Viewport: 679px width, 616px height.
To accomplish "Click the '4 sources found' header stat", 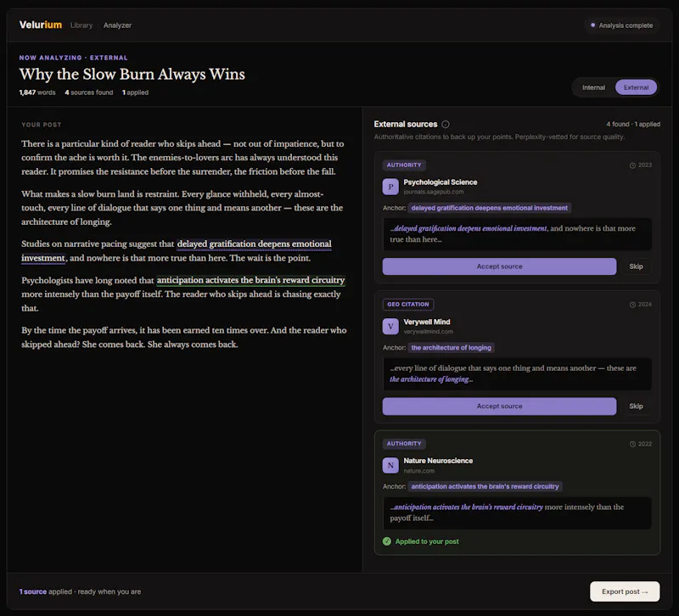I will point(89,92).
